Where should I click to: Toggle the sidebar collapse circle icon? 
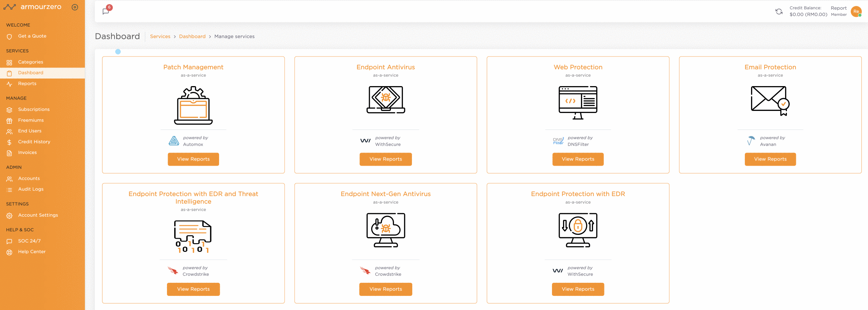[75, 7]
